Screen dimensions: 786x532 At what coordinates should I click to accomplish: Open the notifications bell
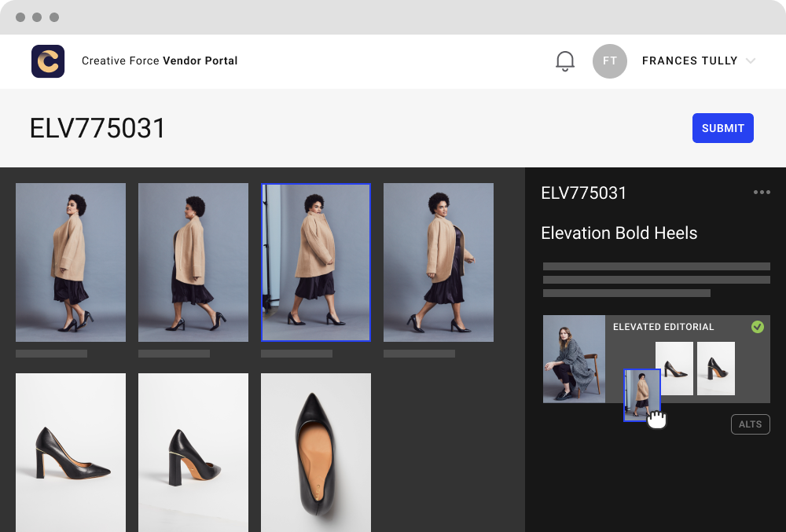[564, 61]
